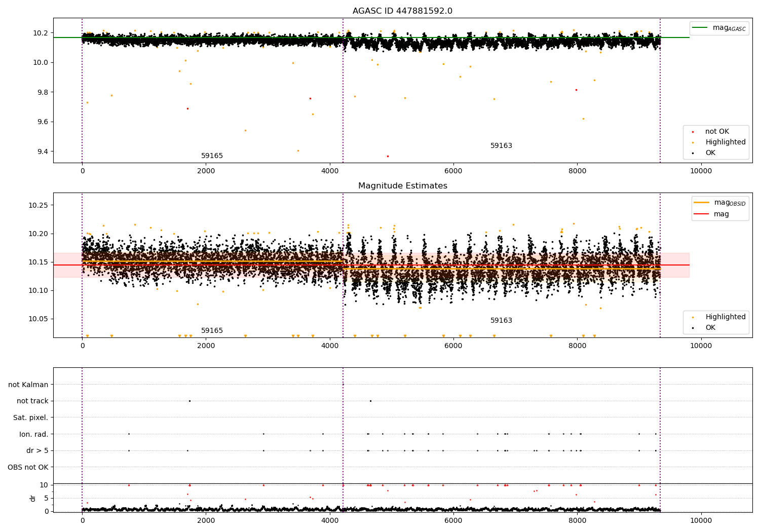
Task: Click the "not Kalman" axis label
Action: click(28, 385)
